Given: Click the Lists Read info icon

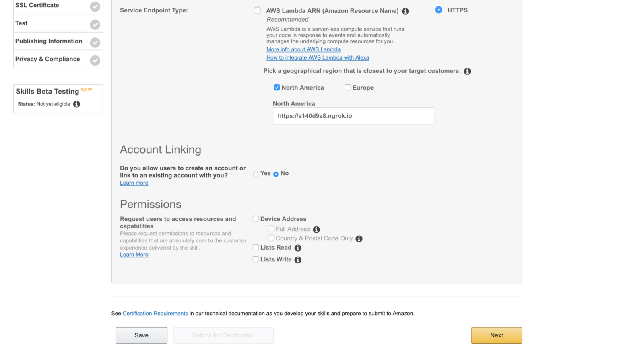Looking at the screenshot, I should click(298, 248).
